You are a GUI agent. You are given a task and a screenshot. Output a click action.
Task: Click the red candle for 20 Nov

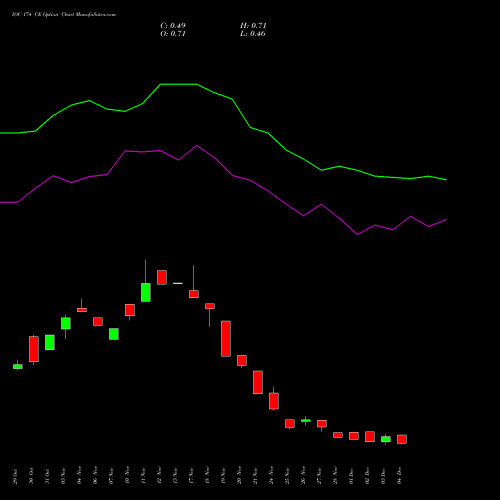[242, 360]
